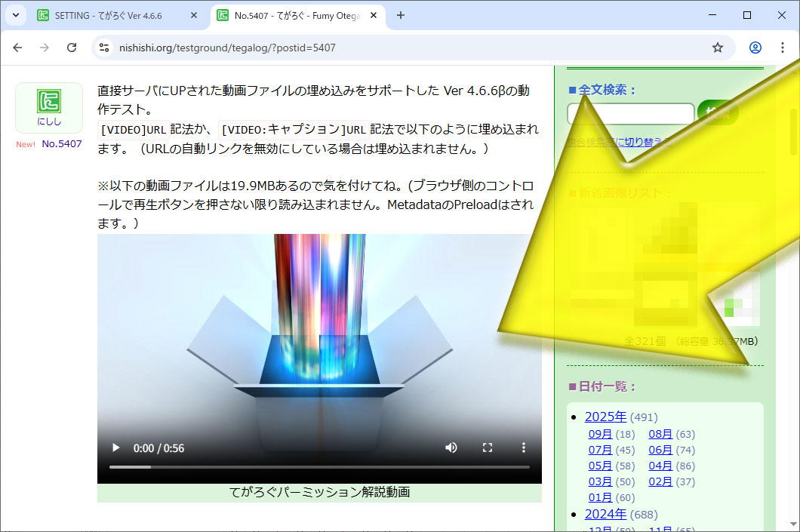Reload the current page

72,48
